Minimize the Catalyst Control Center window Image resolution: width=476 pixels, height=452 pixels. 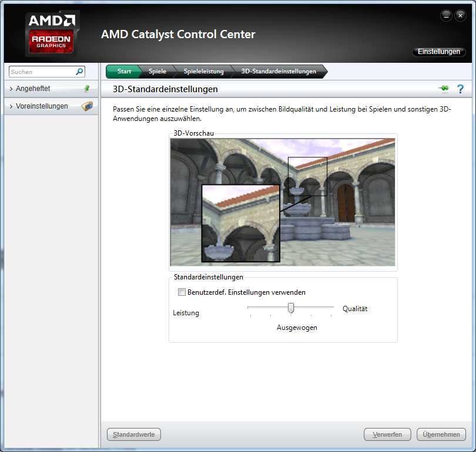(446, 16)
